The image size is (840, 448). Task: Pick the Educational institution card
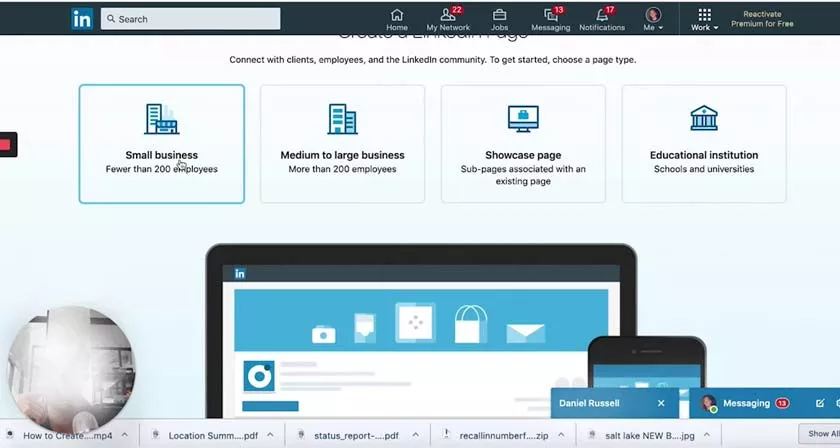coord(704,144)
